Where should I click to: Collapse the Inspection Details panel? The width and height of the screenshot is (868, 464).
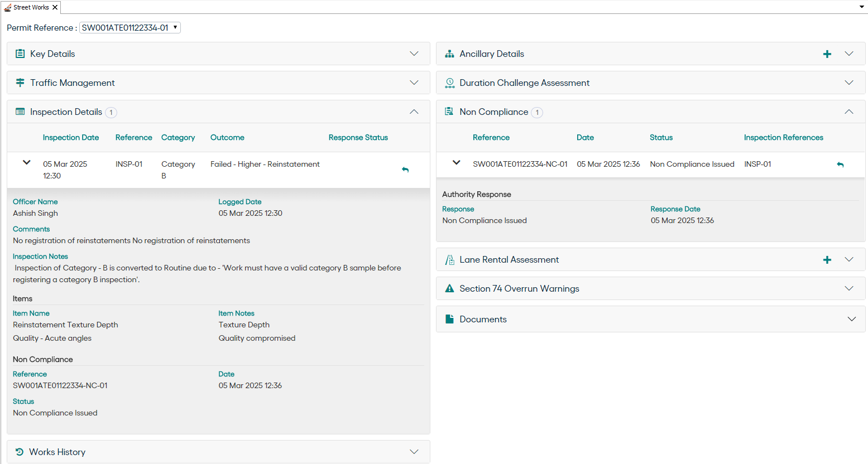(x=414, y=112)
